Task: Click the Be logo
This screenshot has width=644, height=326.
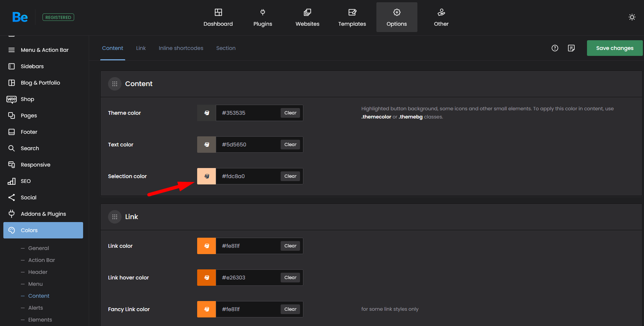Action: (20, 17)
